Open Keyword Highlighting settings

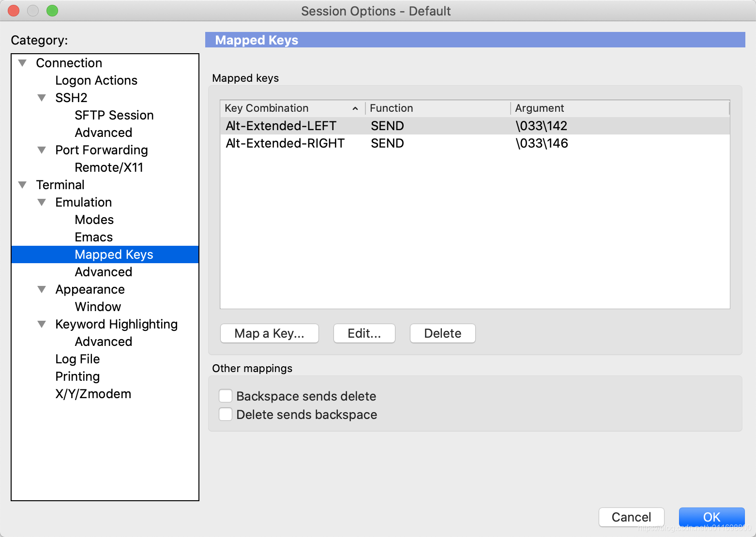117,324
